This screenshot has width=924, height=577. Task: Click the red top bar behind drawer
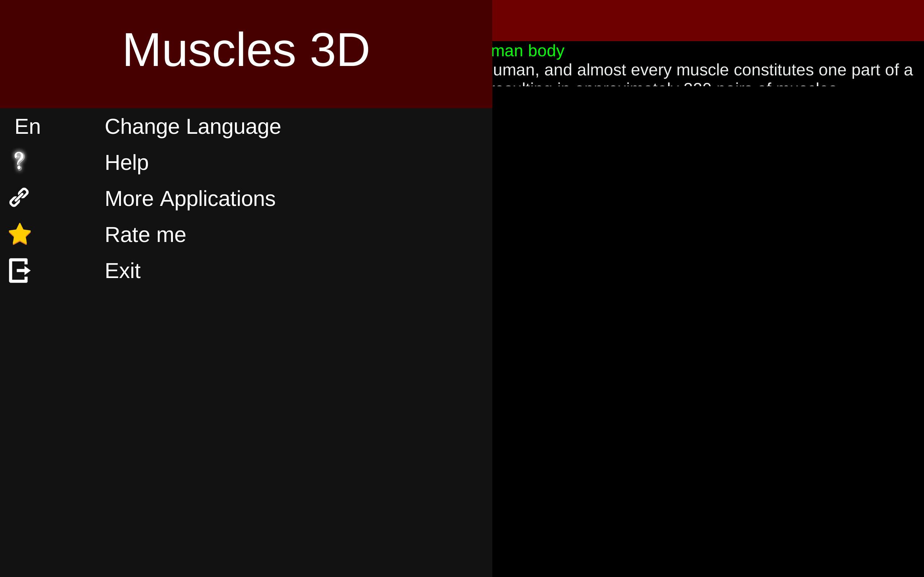[x=708, y=20]
